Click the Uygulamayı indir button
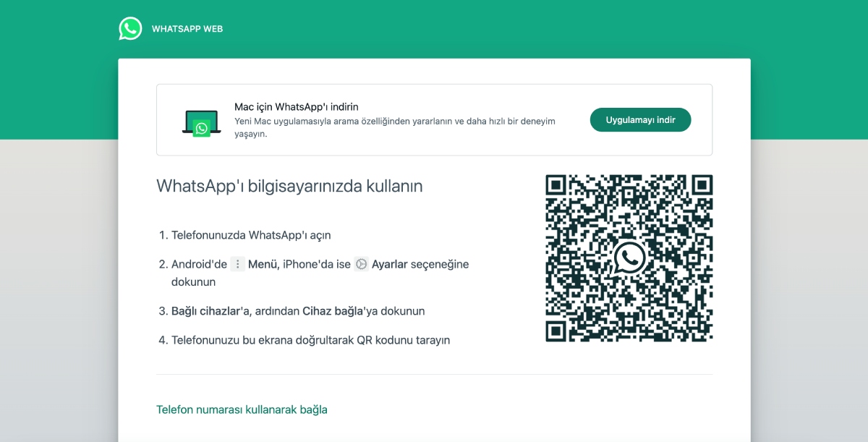The height and width of the screenshot is (442, 868). [x=640, y=120]
